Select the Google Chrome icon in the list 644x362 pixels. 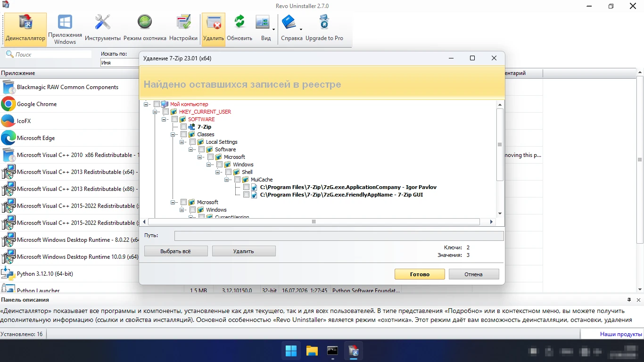(x=8, y=104)
